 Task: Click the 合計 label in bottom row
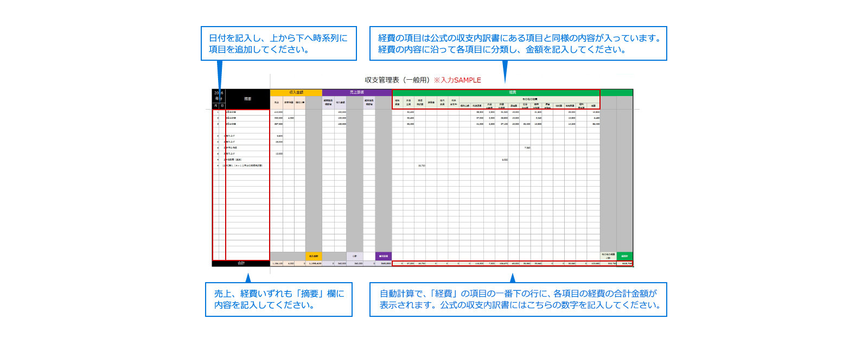[241, 263]
